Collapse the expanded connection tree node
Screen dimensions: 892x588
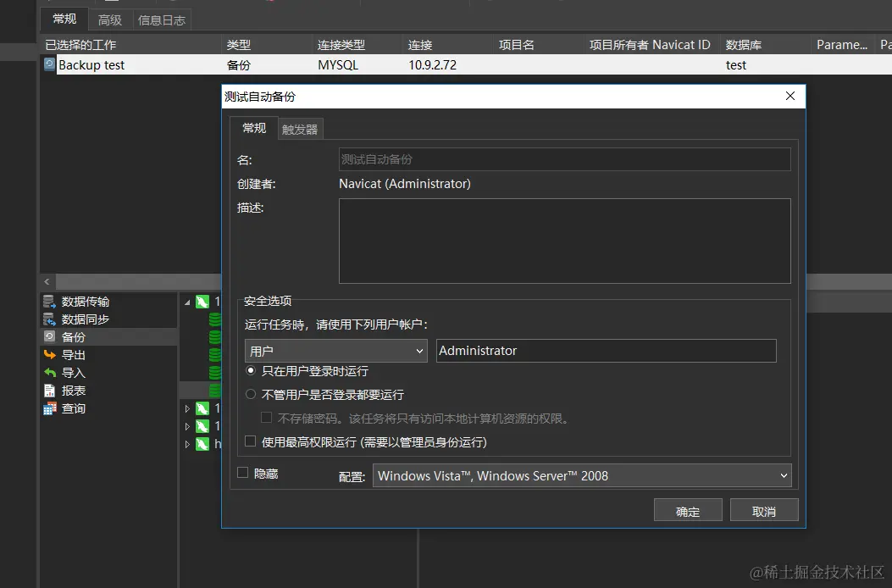[187, 302]
